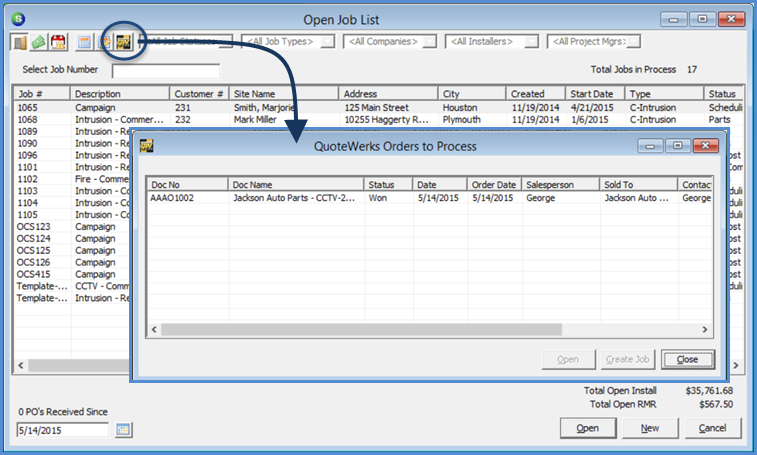Select job 1065 row
Screen dimensions: 757x455
point(378,107)
